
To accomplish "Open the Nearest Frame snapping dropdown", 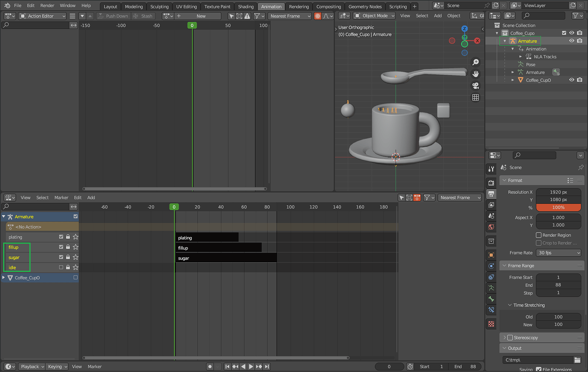I will 460,197.
